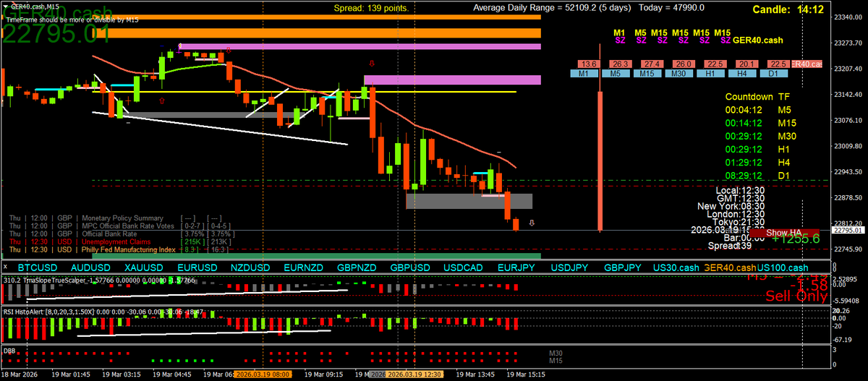The image size is (868, 381).
Task: Click the Monetary Policy Summary news row
Action: pos(116,218)
